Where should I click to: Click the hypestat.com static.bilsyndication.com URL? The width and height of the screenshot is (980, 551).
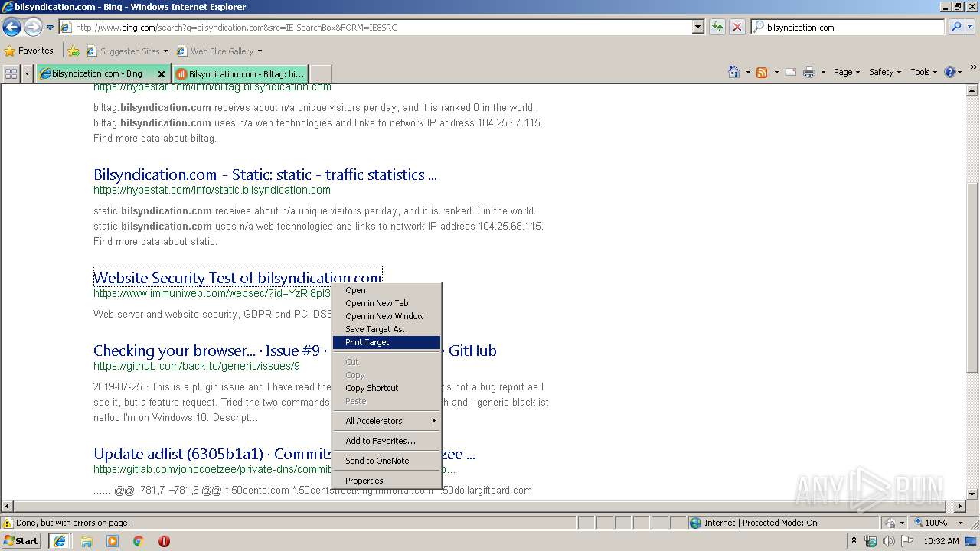212,190
